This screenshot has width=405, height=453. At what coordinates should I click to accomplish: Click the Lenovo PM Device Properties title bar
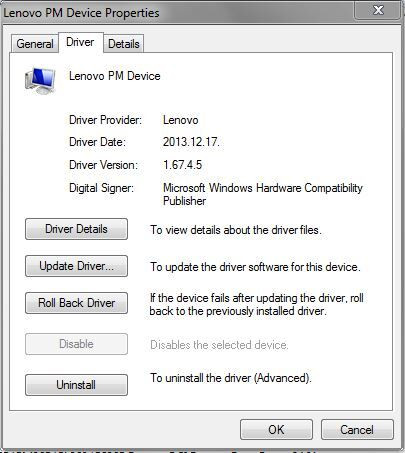[177, 13]
